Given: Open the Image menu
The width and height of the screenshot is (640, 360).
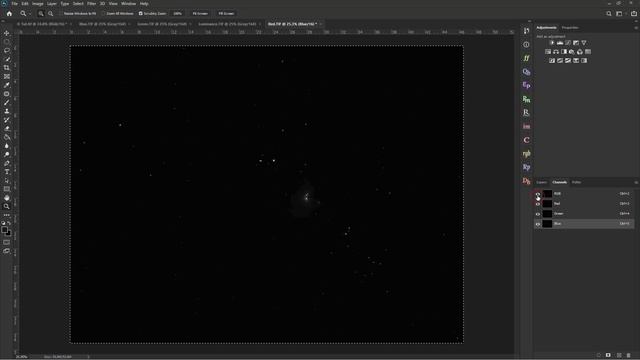Looking at the screenshot, I should click(38, 4).
